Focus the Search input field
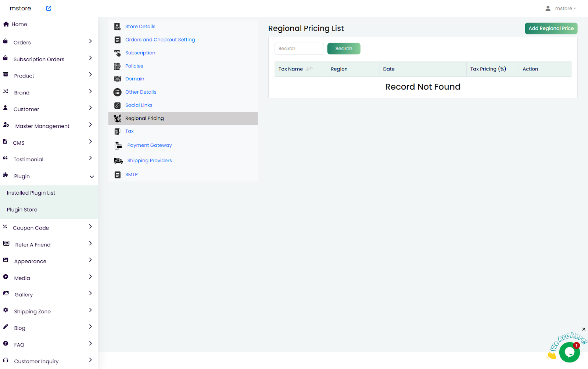Viewport: 588px width, 369px height. tap(299, 48)
